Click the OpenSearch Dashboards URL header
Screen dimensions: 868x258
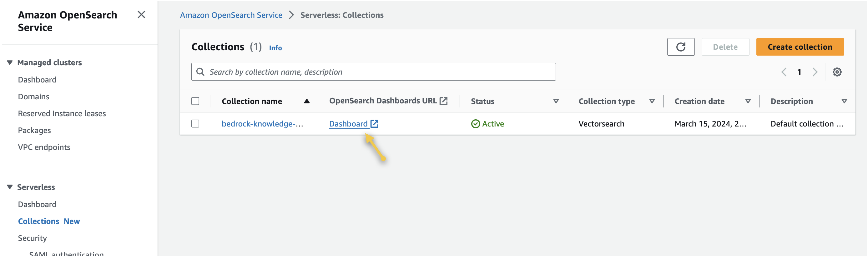click(383, 101)
